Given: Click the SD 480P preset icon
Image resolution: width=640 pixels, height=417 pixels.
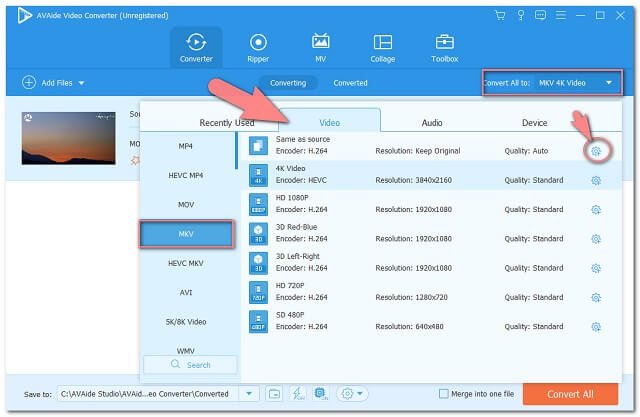Looking at the screenshot, I should click(258, 322).
